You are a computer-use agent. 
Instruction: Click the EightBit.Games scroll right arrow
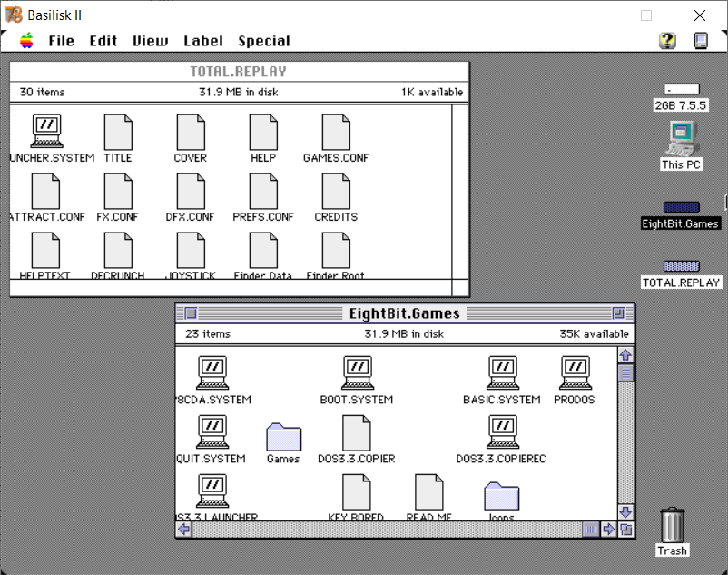click(608, 529)
